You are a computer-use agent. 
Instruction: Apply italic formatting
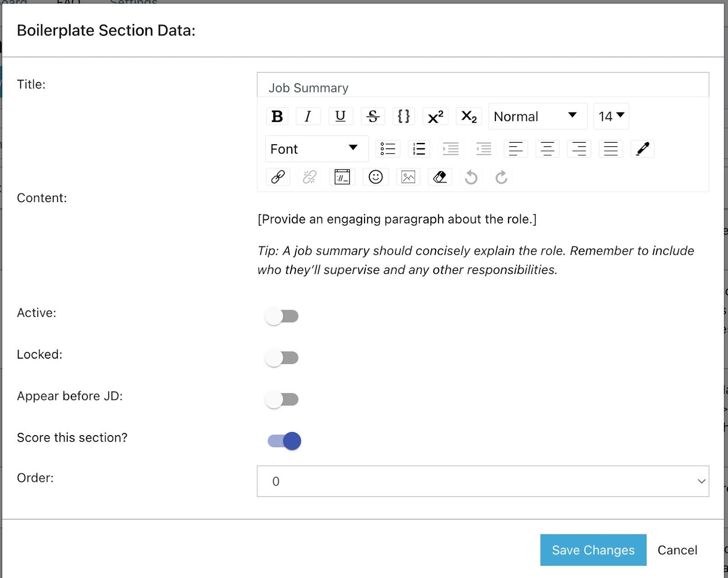click(x=308, y=117)
